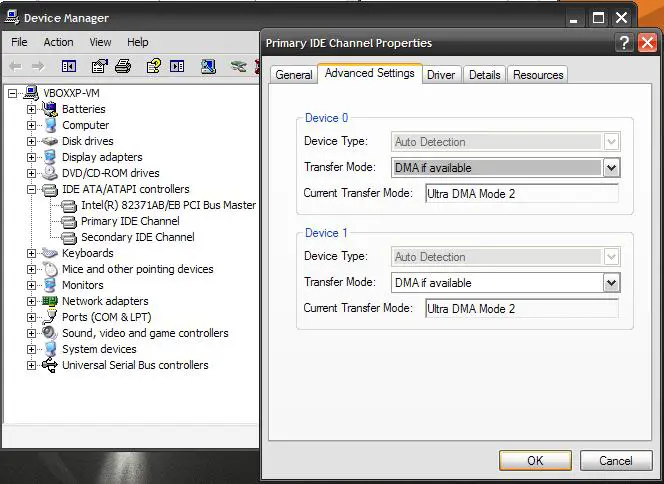Screen dimensions: 664x484
Task: Expand the Universal Serial Bus controllers node
Action: tap(31, 365)
